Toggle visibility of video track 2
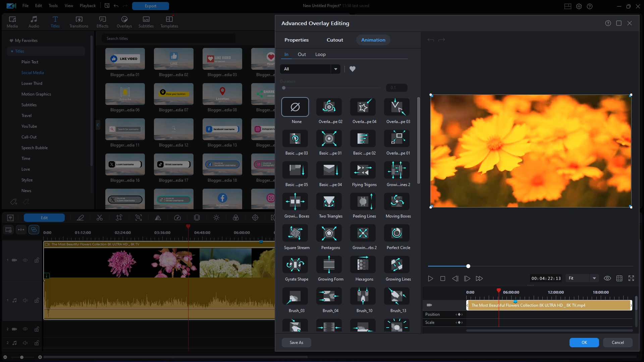Viewport: 644px width, 362px height. [x=25, y=329]
